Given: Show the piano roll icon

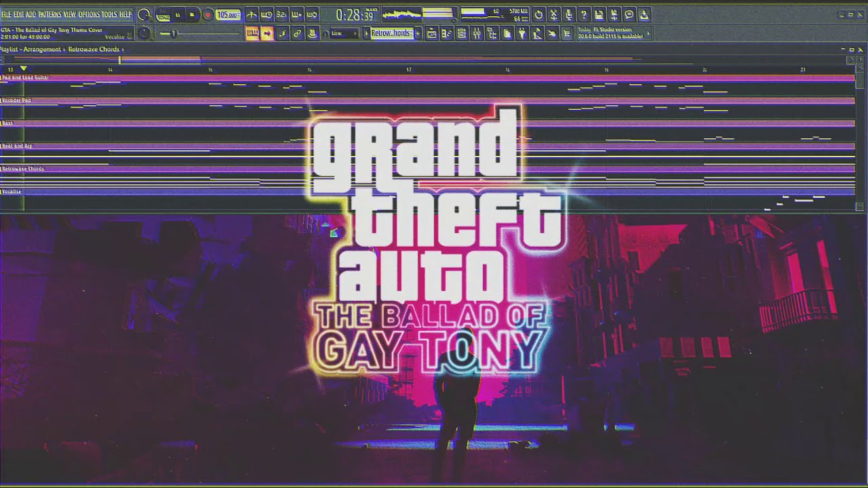Looking at the screenshot, I should (x=447, y=33).
